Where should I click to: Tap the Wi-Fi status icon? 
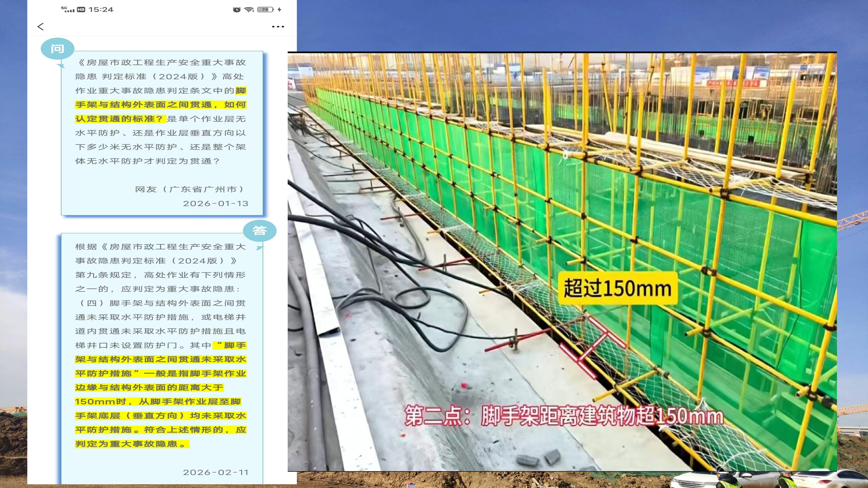[249, 9]
